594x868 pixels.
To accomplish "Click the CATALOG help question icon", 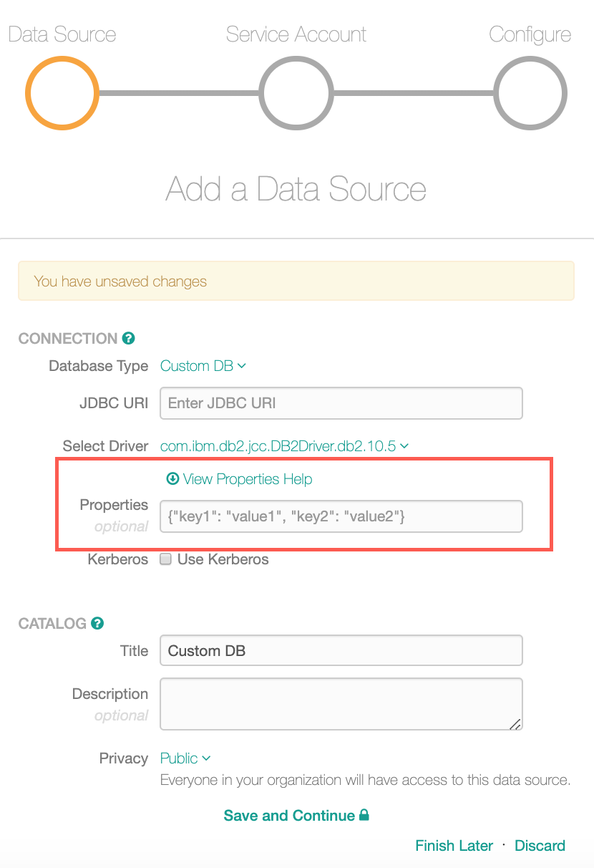I will pos(97,623).
